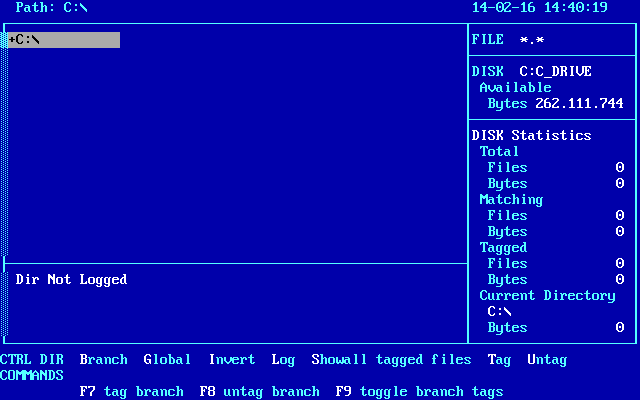Click the Tag command

pos(499,359)
